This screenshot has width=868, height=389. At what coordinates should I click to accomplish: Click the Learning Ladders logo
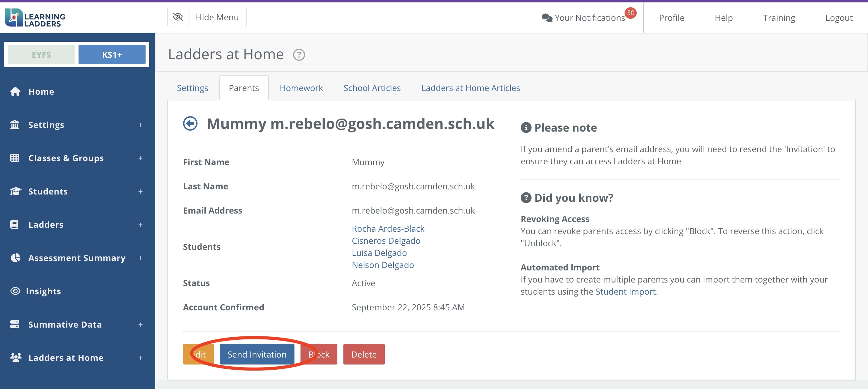[35, 18]
